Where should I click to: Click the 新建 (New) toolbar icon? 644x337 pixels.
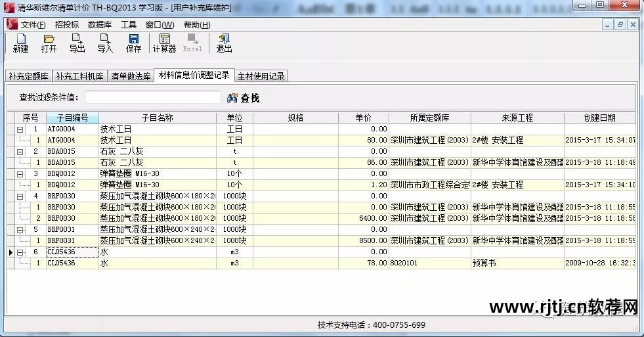coord(20,43)
